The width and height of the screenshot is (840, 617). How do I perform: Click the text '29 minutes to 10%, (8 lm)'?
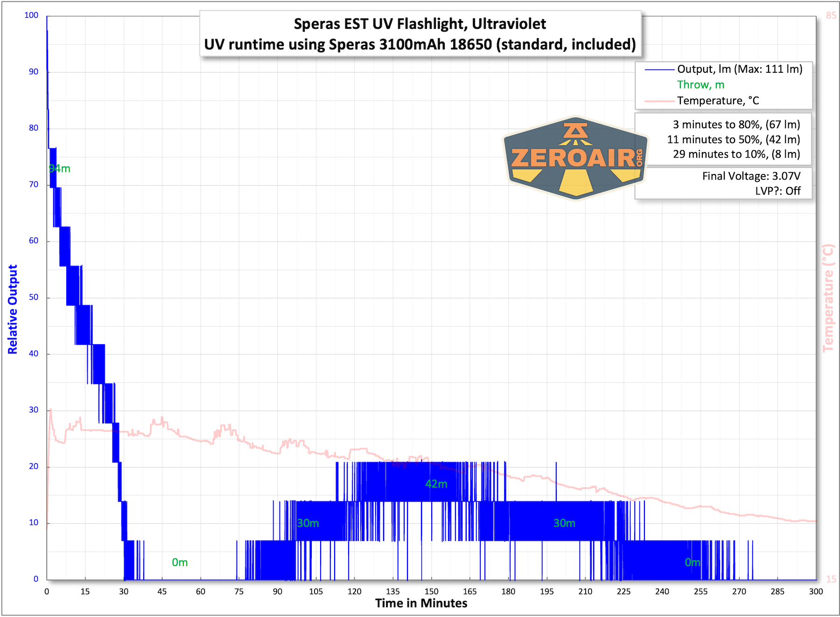point(736,154)
